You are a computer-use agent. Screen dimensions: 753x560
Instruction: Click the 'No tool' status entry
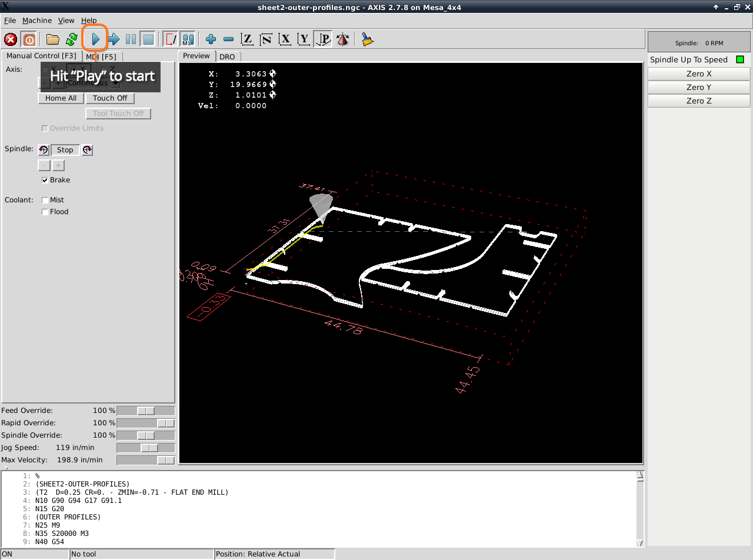click(141, 554)
